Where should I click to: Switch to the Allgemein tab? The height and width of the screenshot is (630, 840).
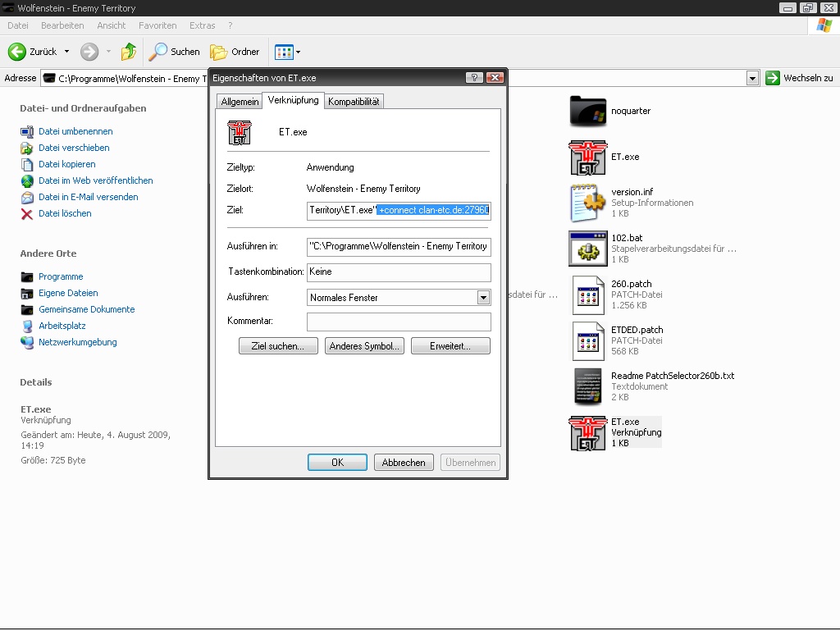240,102
